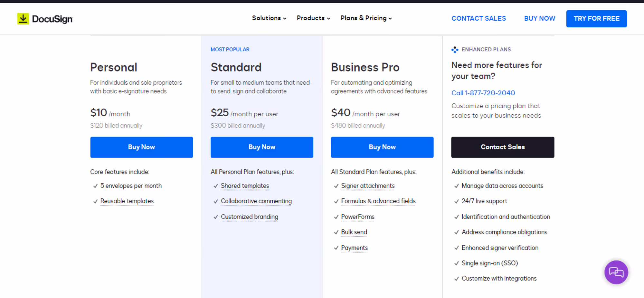The height and width of the screenshot is (298, 644).
Task: Click the Payments feature link
Action: click(x=354, y=248)
